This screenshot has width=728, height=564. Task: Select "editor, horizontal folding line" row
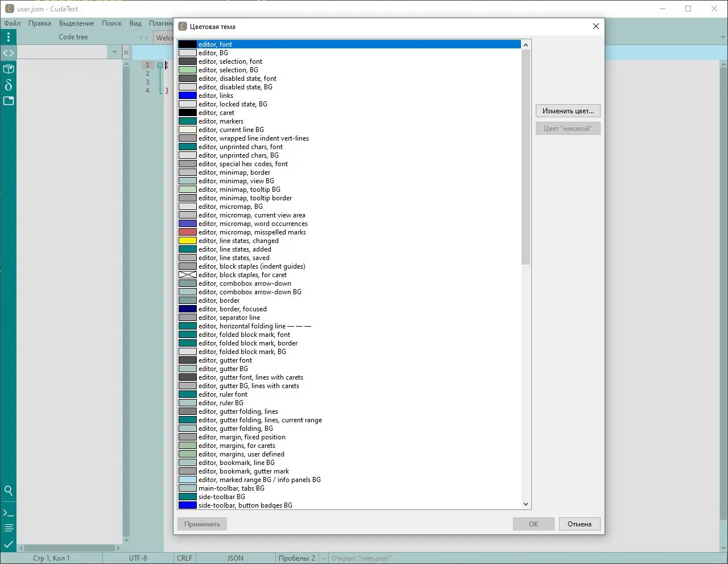(349, 326)
